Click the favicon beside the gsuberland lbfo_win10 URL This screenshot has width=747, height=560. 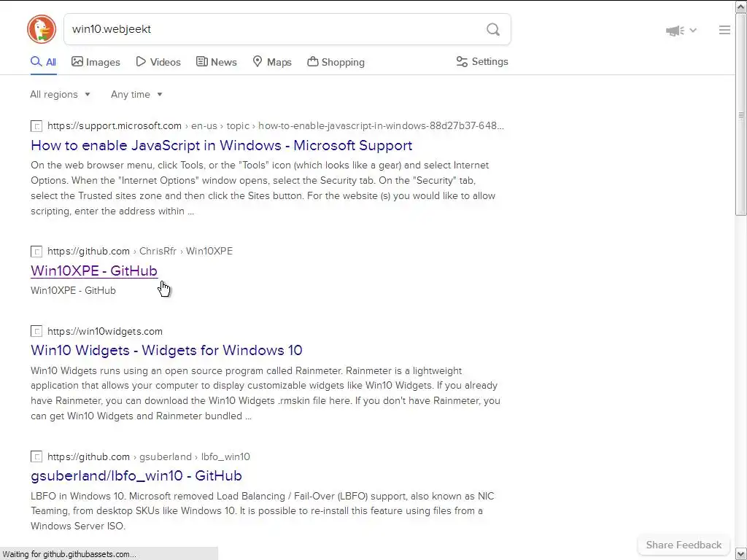pyautogui.click(x=36, y=457)
